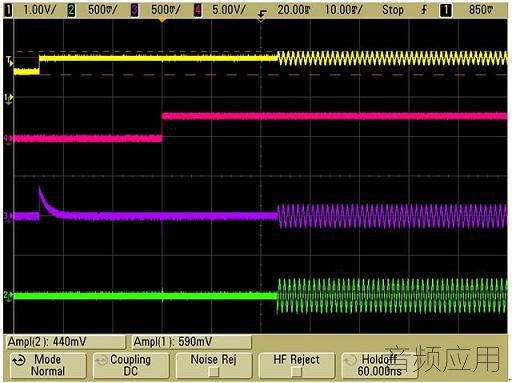
Task: Adjust the Holdoff 60.000ns setting
Action: [x=379, y=365]
